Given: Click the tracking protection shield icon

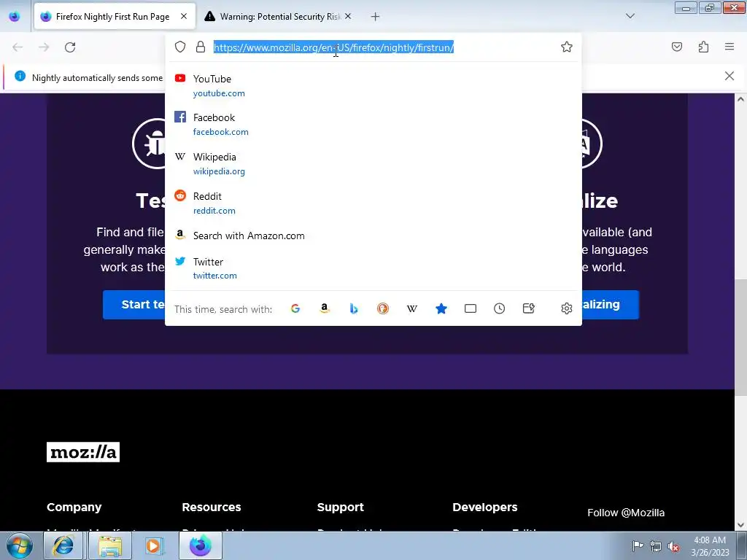Looking at the screenshot, I should coord(180,47).
